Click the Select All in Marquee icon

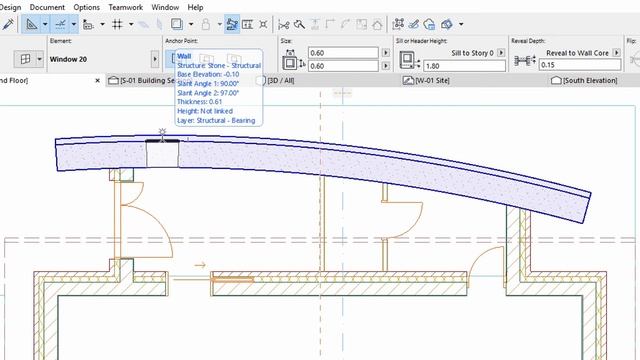tap(398, 24)
